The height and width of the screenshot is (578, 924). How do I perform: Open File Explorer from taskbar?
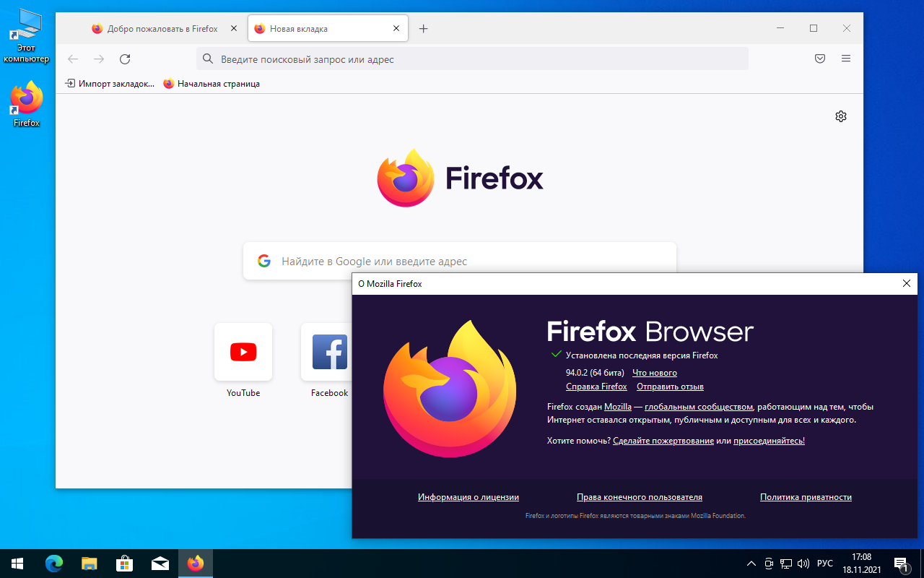pyautogui.click(x=89, y=564)
